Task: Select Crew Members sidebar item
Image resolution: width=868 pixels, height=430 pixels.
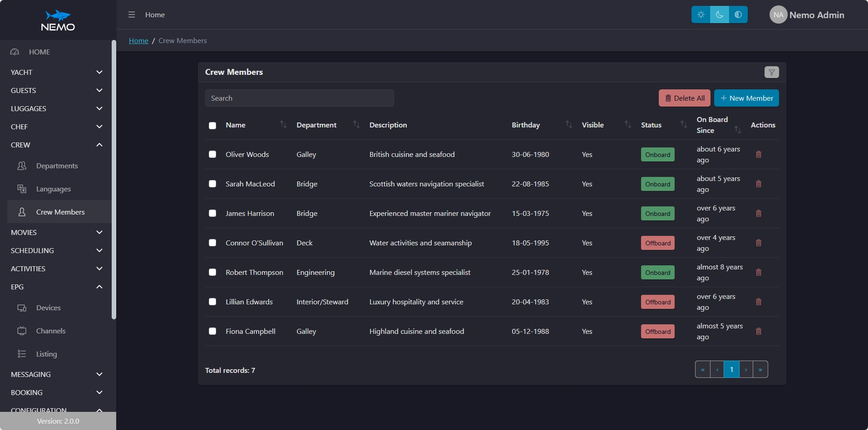Action: pos(59,212)
